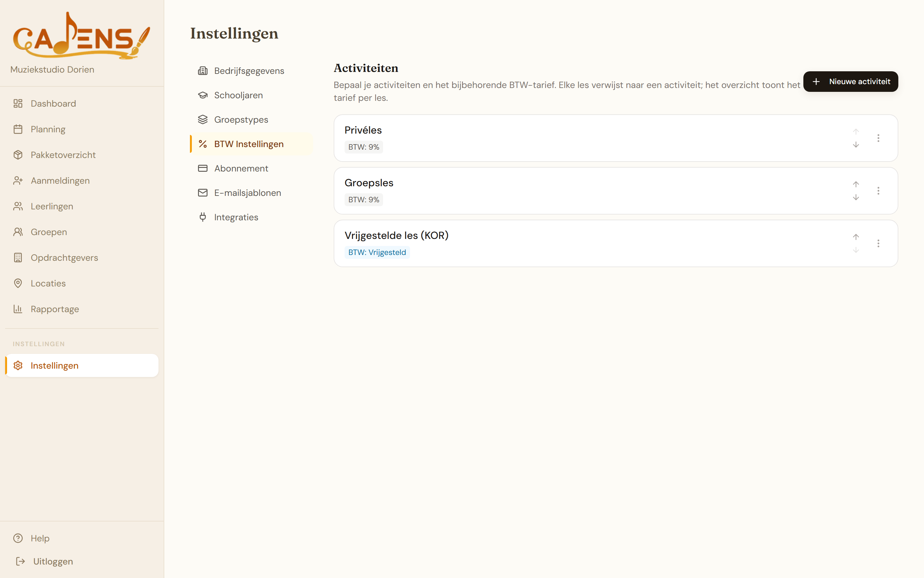924x578 pixels.
Task: Go to Groepstypes settings
Action: coord(252,120)
